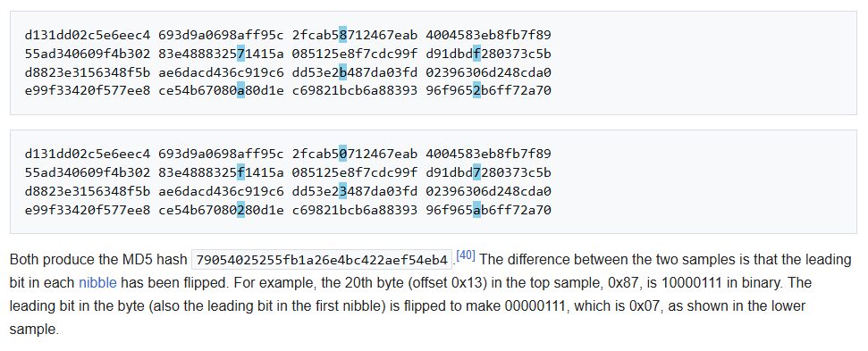Click highlighted a in ce54b67080a80d1e

click(x=240, y=90)
